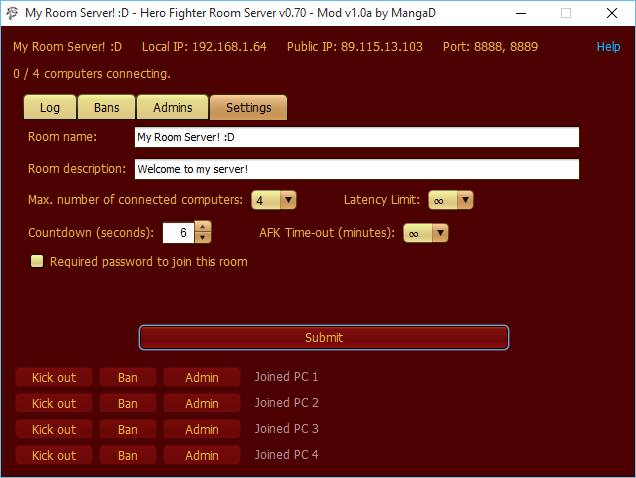The height and width of the screenshot is (478, 636).
Task: Kick out Joined PC 1
Action: click(54, 377)
